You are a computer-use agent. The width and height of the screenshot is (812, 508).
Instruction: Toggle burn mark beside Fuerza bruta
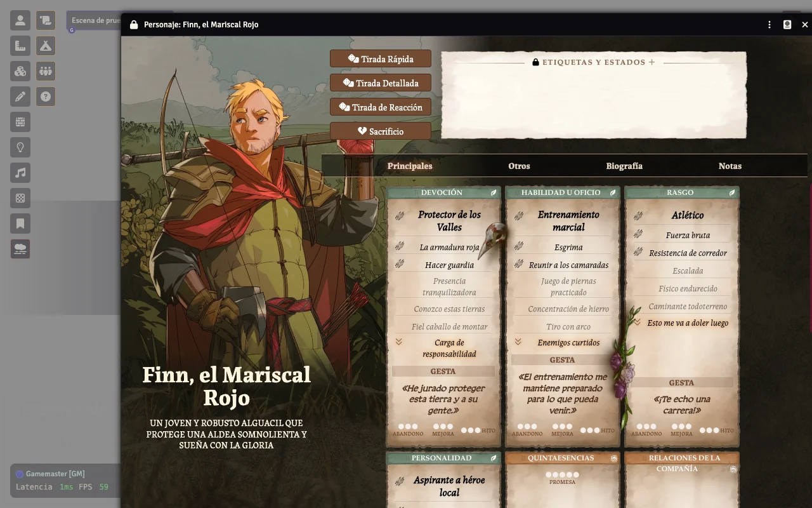click(638, 234)
